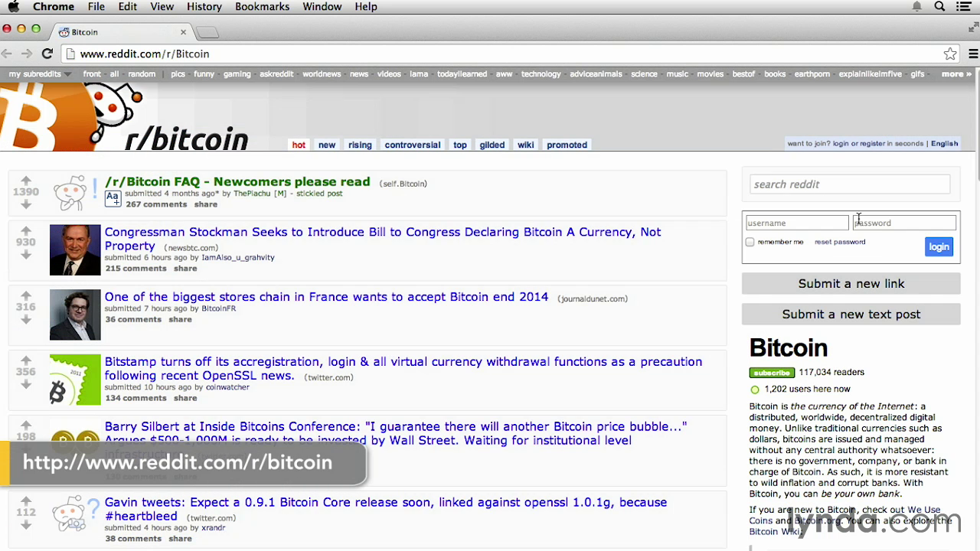Click 'Submit a new text post'
This screenshot has width=980, height=551.
coord(851,314)
